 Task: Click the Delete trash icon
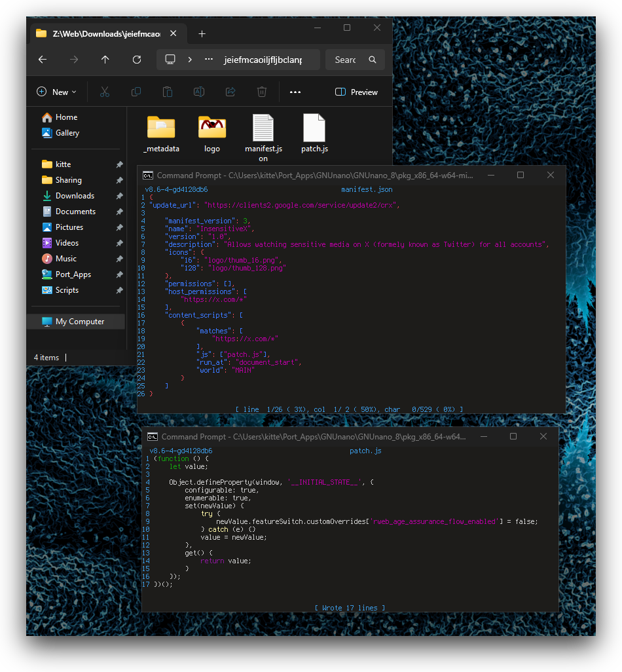click(262, 92)
